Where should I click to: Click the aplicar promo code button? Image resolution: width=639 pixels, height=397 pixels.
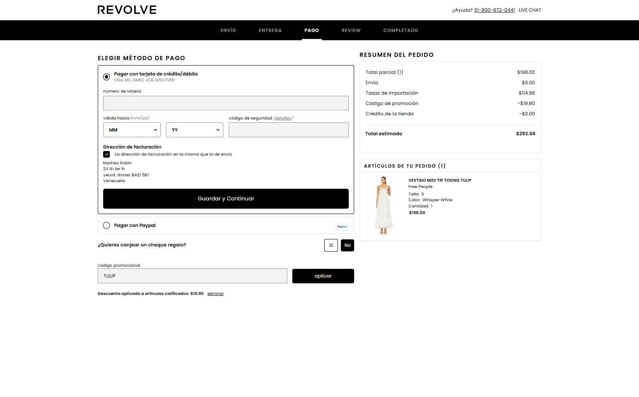323,276
